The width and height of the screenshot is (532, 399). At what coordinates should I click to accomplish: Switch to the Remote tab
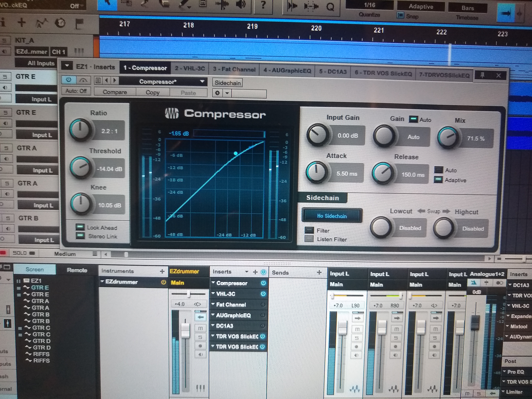(77, 270)
